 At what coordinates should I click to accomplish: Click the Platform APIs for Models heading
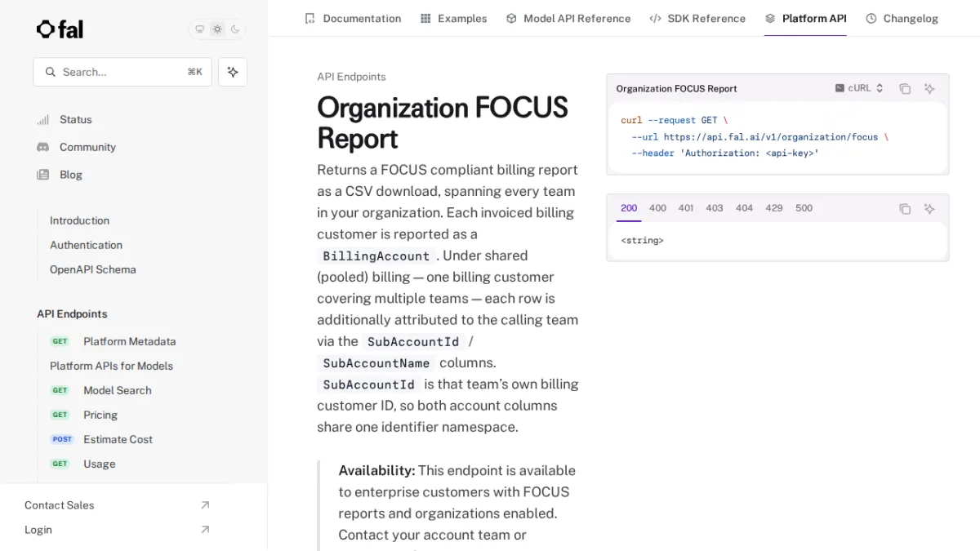pos(111,366)
